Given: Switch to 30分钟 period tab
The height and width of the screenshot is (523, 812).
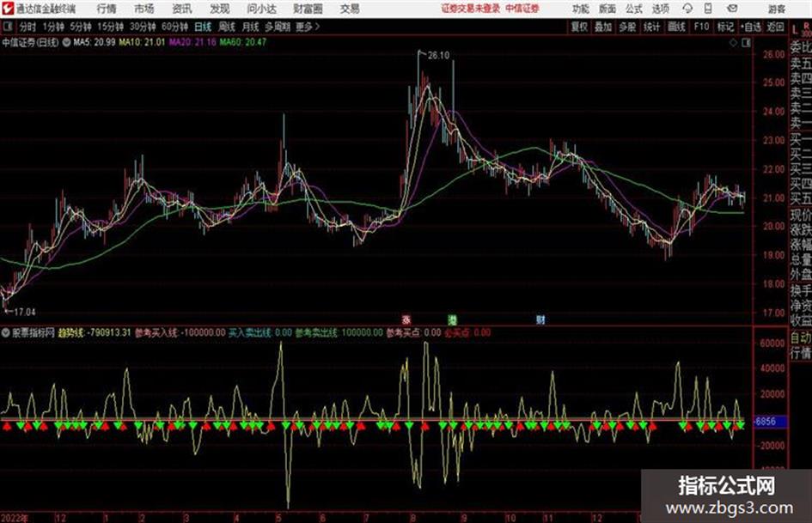Looking at the screenshot, I should coord(143,27).
